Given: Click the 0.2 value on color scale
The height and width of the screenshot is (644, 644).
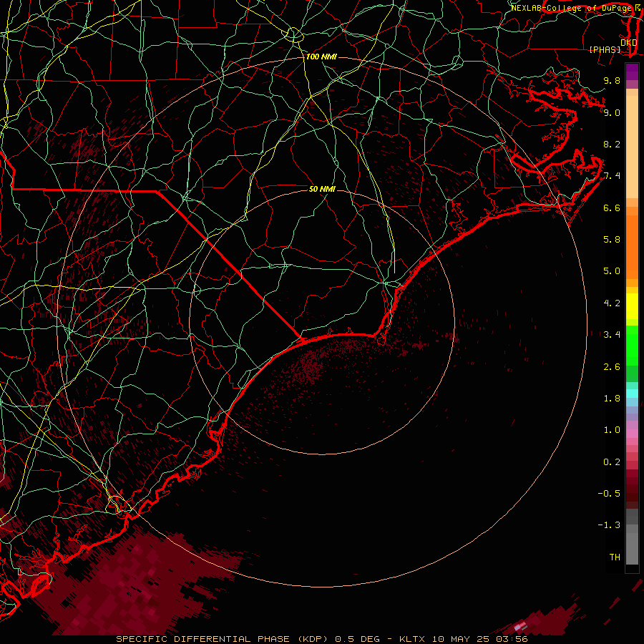Looking at the screenshot, I should point(612,462).
